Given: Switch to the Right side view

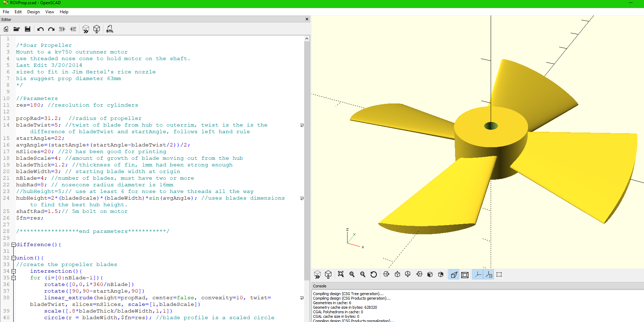Looking at the screenshot, I should [386, 274].
